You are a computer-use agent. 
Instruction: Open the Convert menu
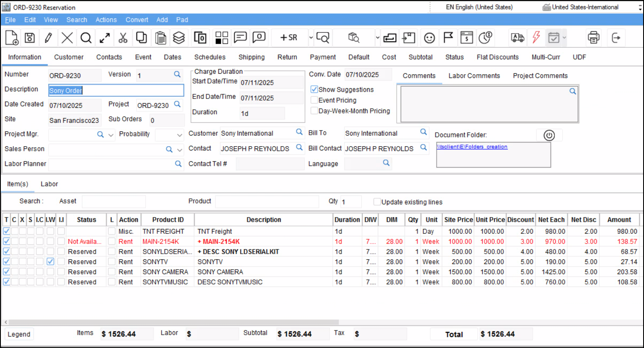pyautogui.click(x=136, y=20)
